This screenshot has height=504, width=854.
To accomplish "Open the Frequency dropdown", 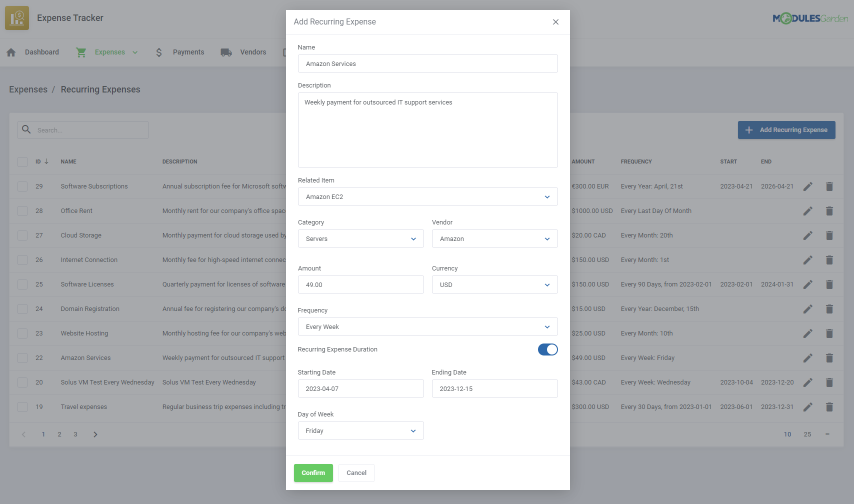I will click(x=427, y=326).
